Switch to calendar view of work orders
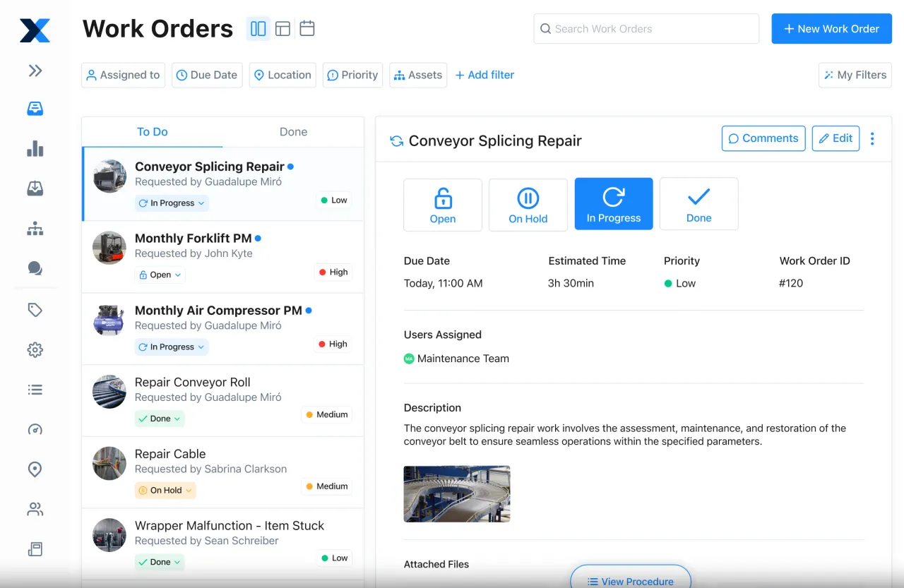Viewport: 904px width, 588px height. click(x=307, y=28)
